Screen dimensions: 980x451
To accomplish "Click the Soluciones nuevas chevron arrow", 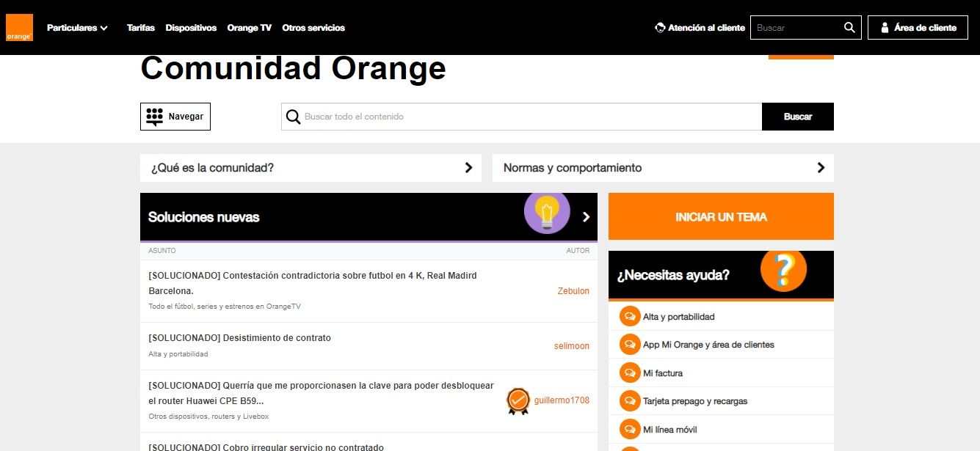I will point(586,217).
